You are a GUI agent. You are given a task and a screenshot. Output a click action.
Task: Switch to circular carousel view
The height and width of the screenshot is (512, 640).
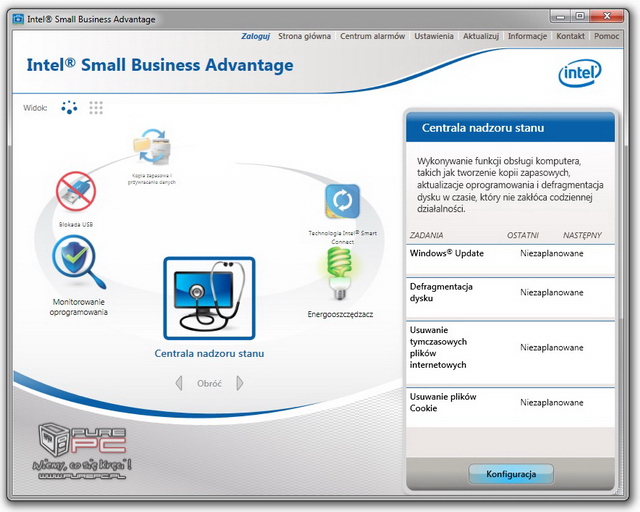tap(70, 107)
